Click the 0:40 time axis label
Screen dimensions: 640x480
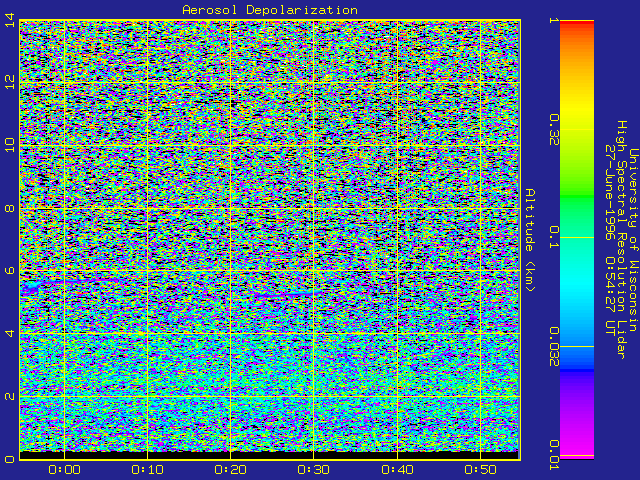click(x=397, y=470)
